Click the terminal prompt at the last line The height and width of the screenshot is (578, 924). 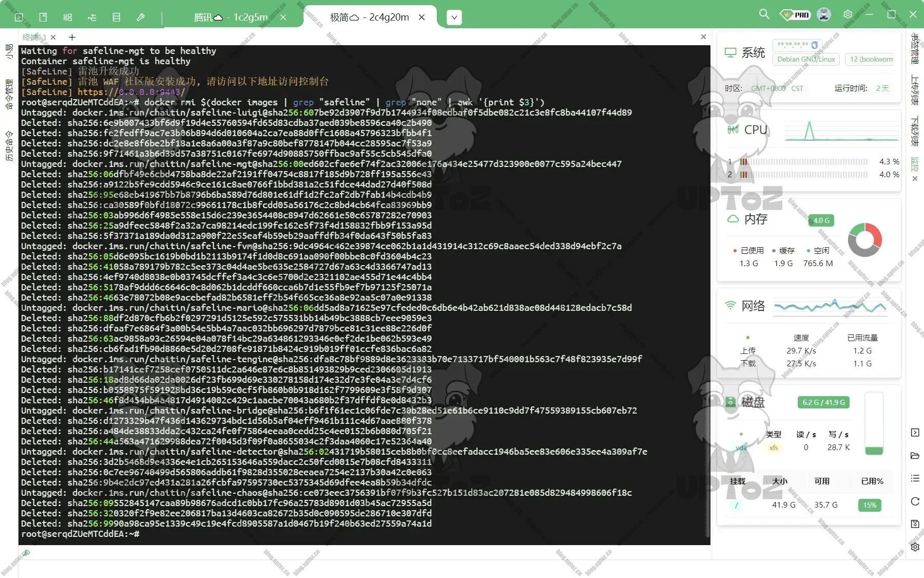81,534
